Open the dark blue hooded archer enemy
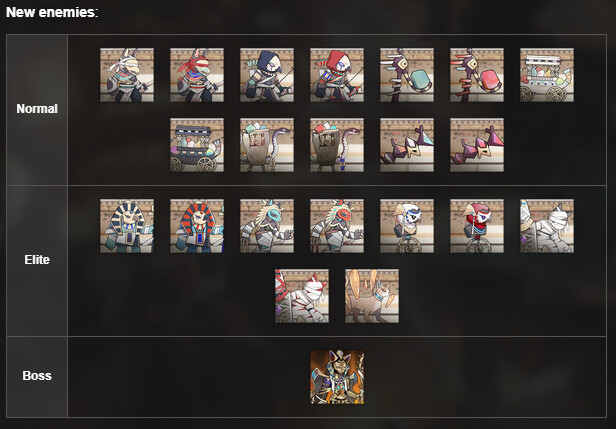Viewport: 616px width, 429px height. (x=267, y=75)
